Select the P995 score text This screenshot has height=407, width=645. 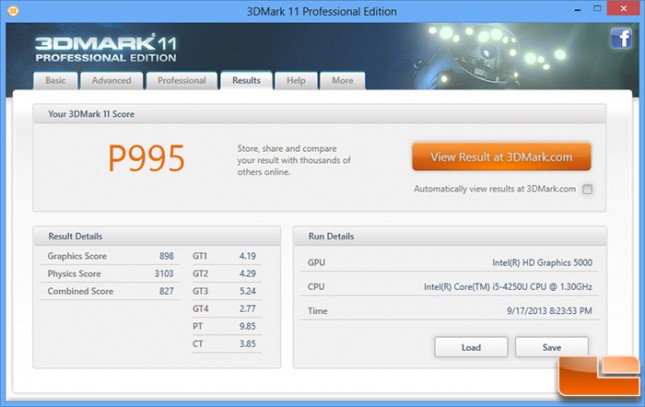pos(146,158)
